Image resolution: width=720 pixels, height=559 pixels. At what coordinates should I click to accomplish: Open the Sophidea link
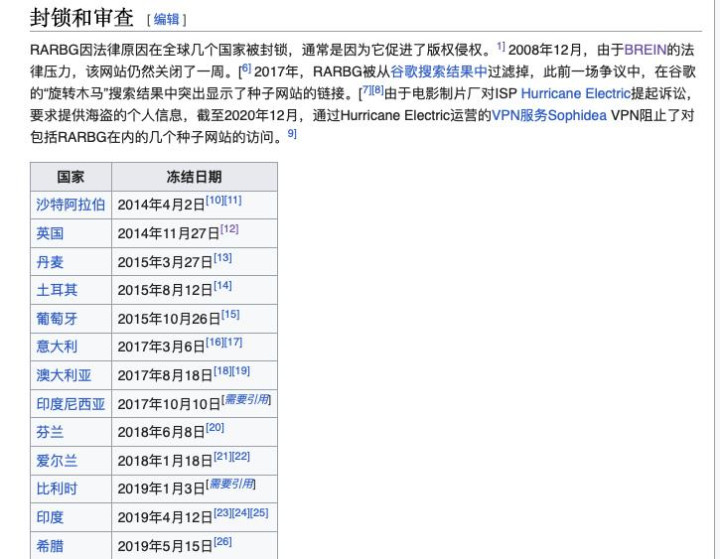(577, 115)
